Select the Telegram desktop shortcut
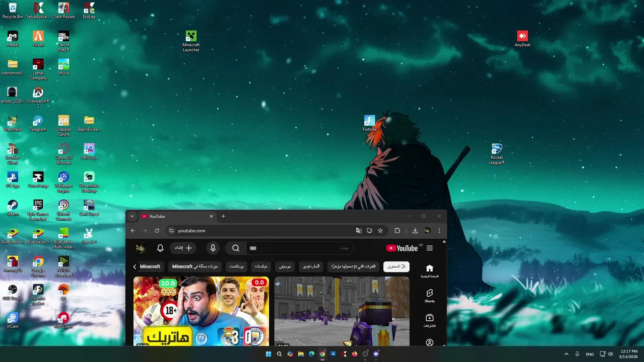 point(38,123)
